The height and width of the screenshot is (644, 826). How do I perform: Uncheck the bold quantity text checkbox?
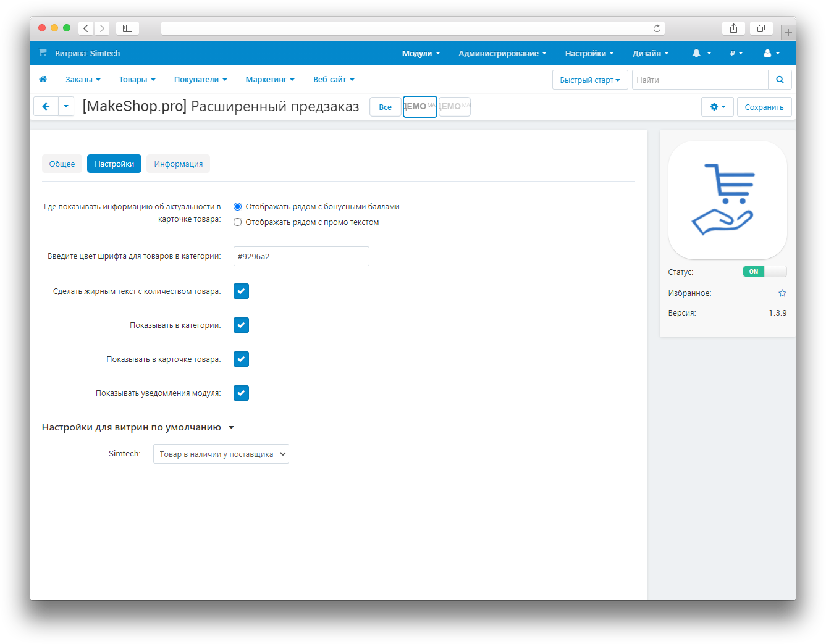241,291
